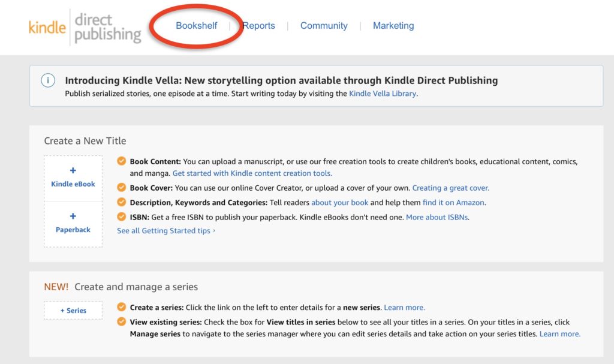Click the checkmark icon beside Book Content

tap(121, 161)
